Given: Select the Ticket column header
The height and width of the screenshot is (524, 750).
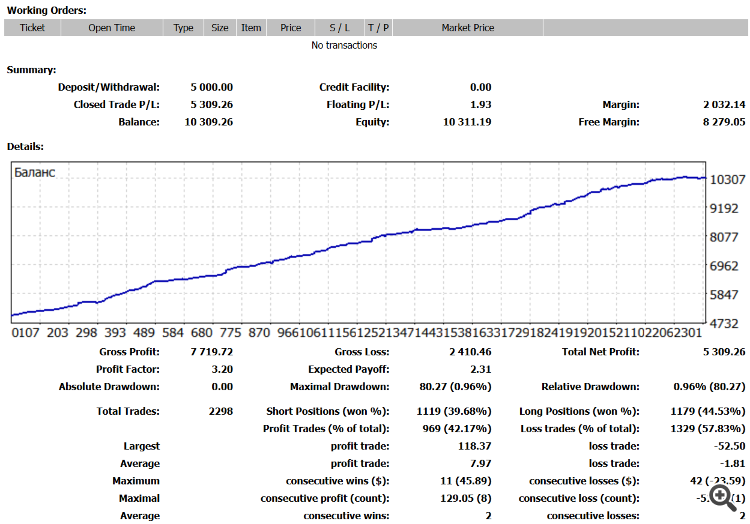Looking at the screenshot, I should click(32, 28).
